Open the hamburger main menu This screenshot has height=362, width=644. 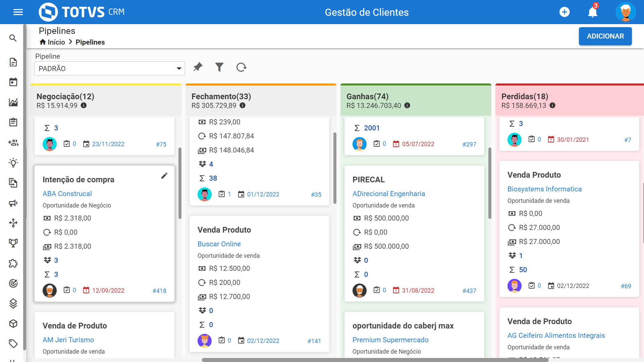(x=18, y=12)
